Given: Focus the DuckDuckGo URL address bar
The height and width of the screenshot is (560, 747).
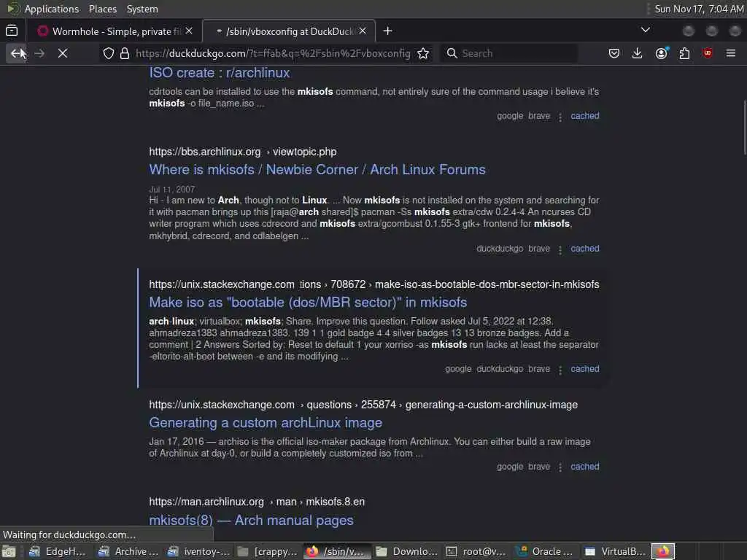Looking at the screenshot, I should 273,53.
